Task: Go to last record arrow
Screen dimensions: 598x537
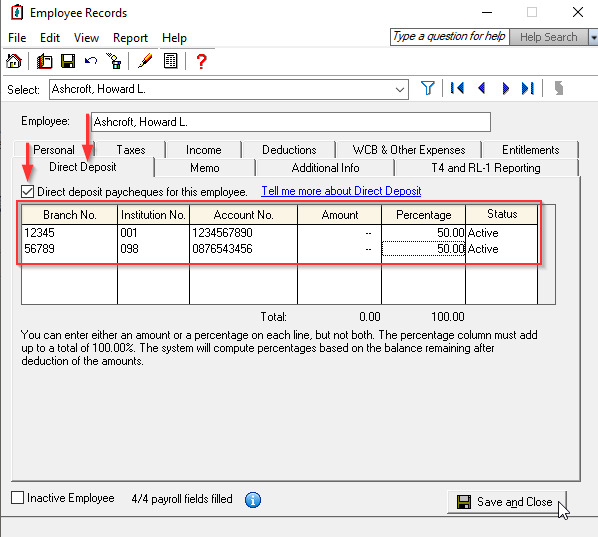Action: [528, 88]
